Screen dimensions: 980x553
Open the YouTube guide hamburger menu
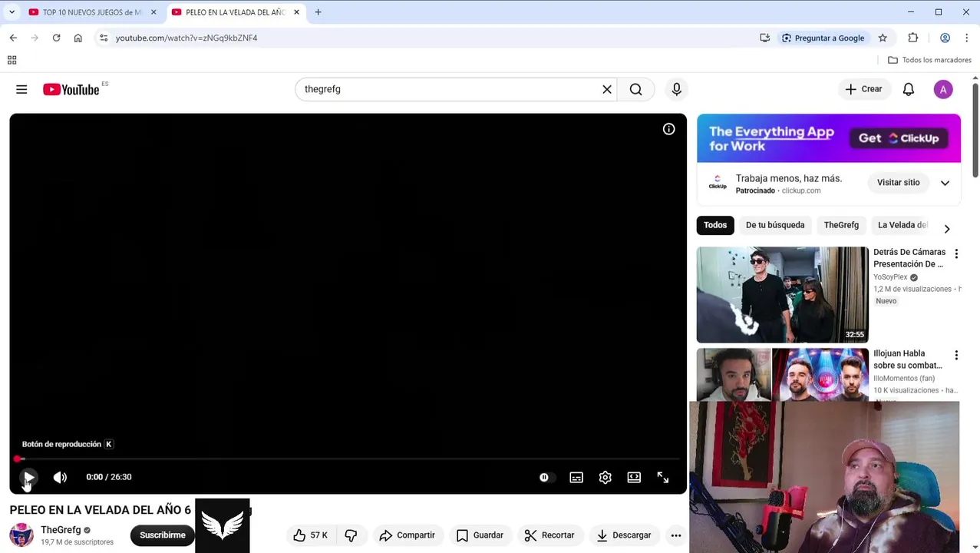pos(21,89)
